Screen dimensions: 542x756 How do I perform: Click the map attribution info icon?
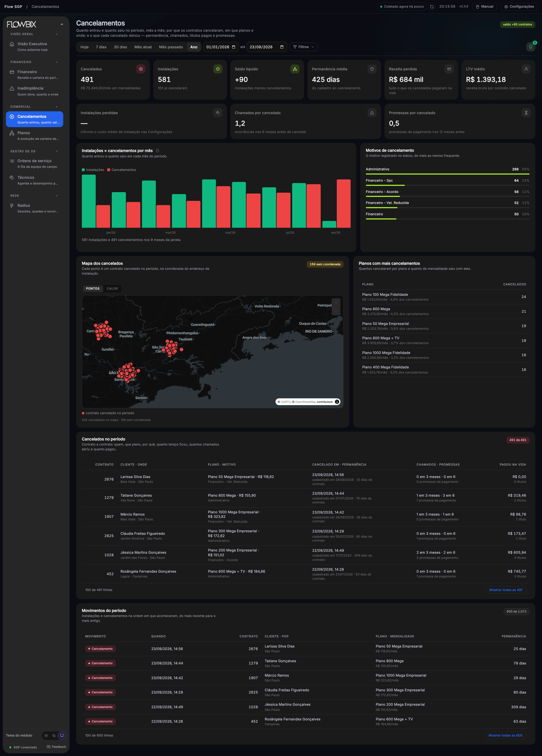(337, 402)
